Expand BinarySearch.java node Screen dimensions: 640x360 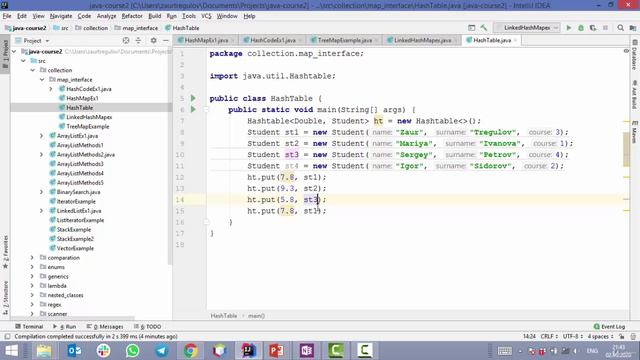pos(41,192)
